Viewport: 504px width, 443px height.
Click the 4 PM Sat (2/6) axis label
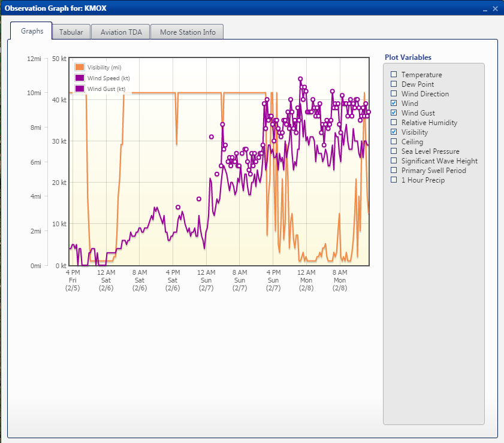pyautogui.click(x=173, y=280)
